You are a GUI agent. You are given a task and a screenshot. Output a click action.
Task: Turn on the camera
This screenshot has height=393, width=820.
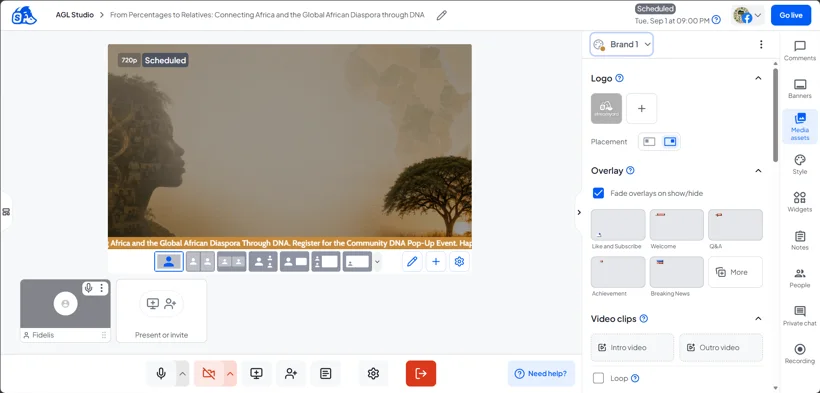(x=209, y=374)
